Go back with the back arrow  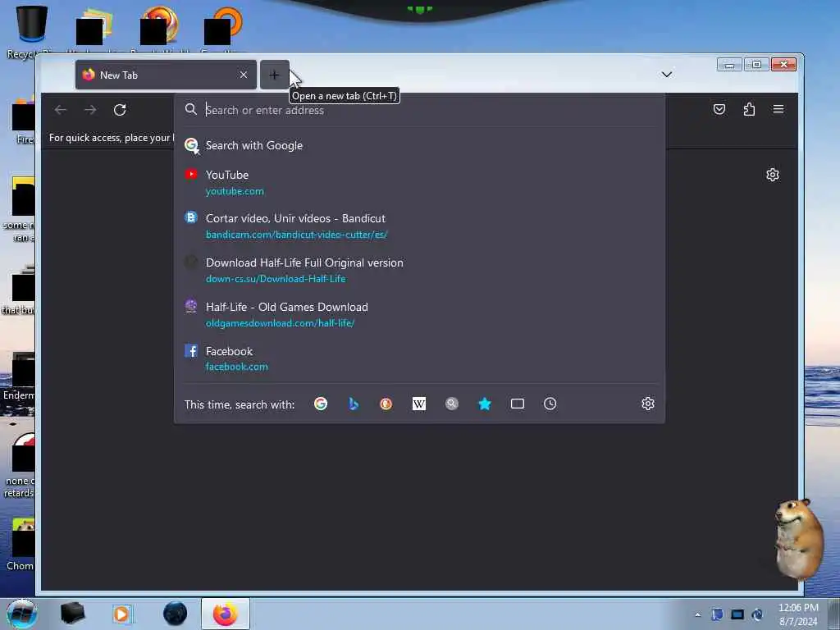pos(61,110)
